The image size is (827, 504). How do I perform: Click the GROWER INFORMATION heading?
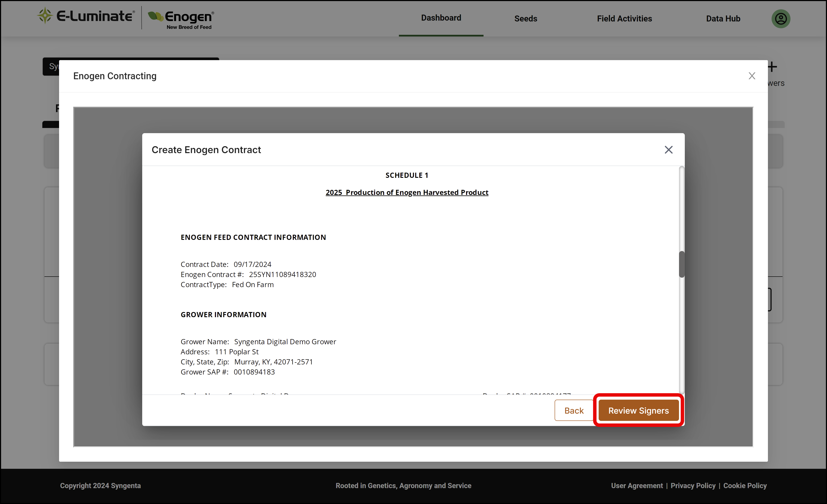click(x=224, y=314)
